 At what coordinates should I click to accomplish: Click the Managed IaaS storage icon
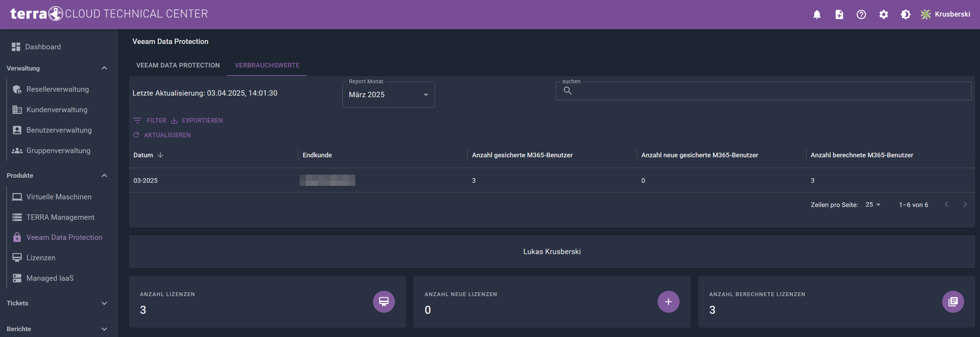tap(17, 278)
